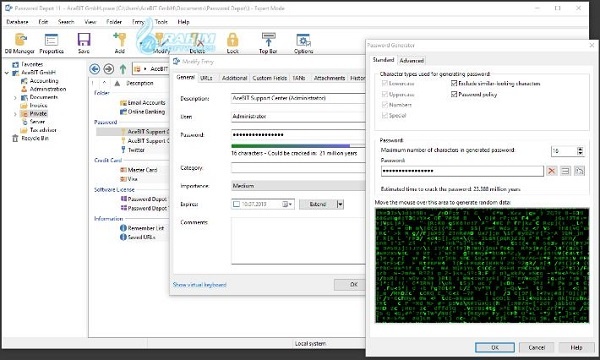This screenshot has height=360, width=600.
Task: Open database Properties from toolbar
Action: (51, 43)
